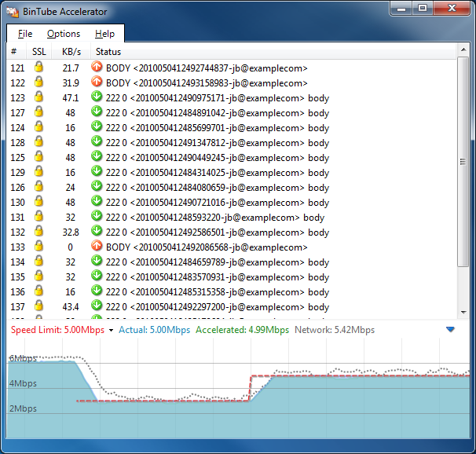
Task: Click the red upload arrow in row 121
Action: [x=97, y=67]
